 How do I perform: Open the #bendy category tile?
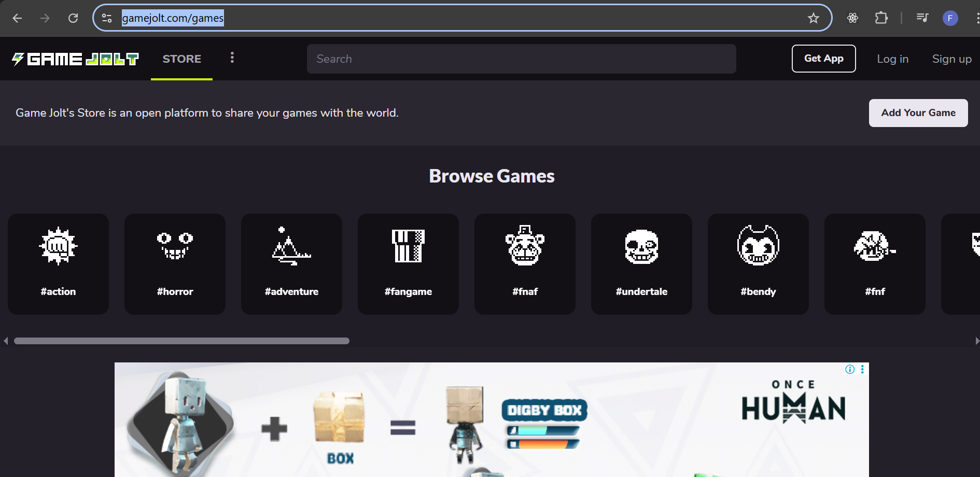click(758, 263)
